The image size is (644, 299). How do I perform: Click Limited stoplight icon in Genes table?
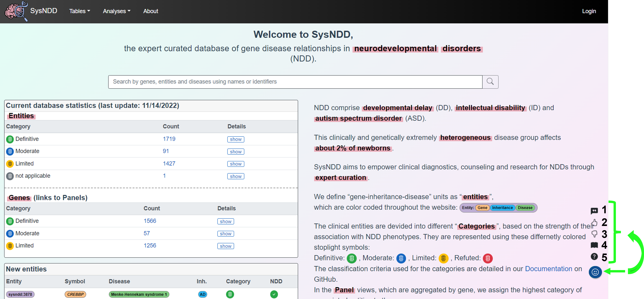10,246
